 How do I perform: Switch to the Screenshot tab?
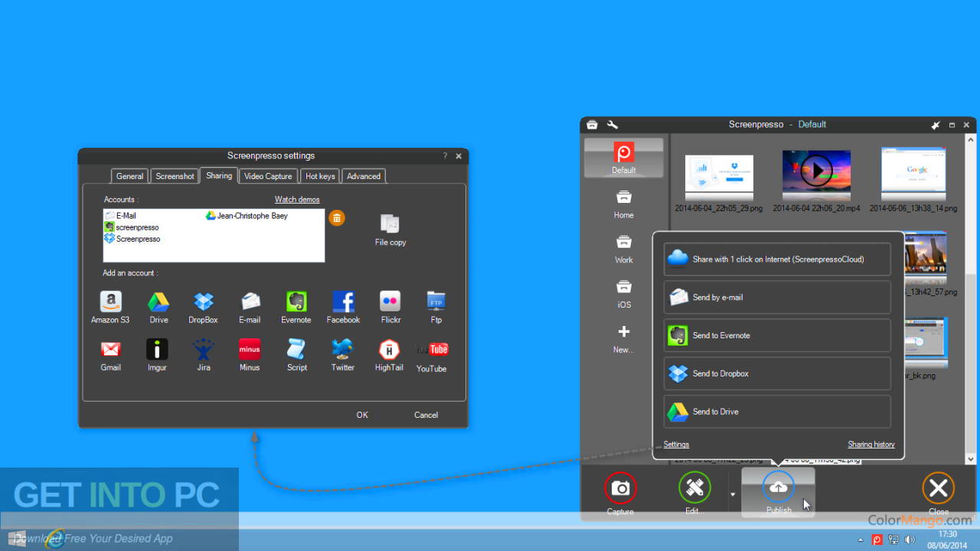(175, 176)
